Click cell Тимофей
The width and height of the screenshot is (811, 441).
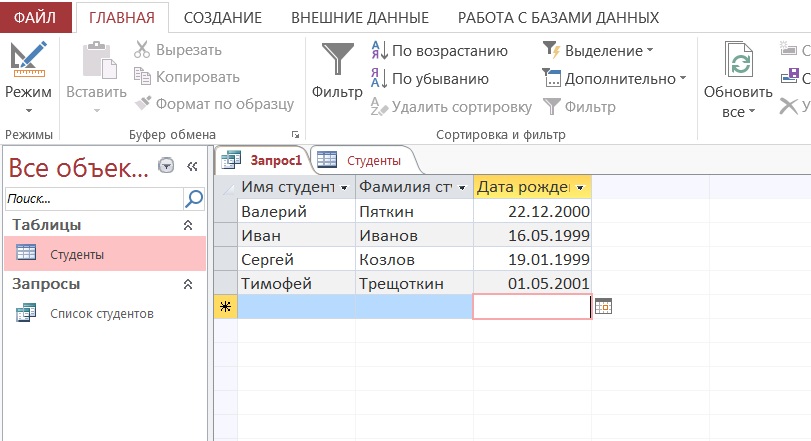coord(296,283)
